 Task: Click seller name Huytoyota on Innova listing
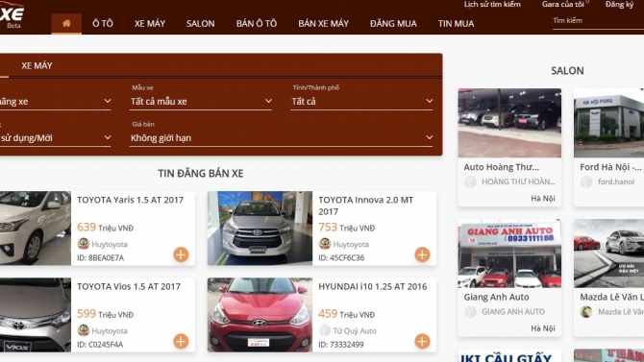pyautogui.click(x=351, y=244)
